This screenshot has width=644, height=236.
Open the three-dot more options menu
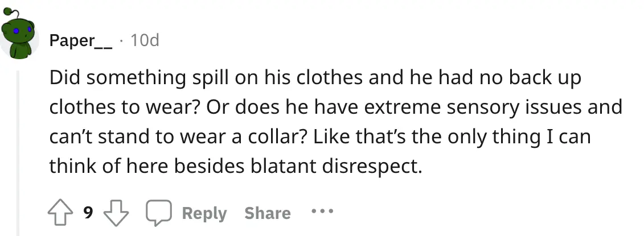(321, 212)
